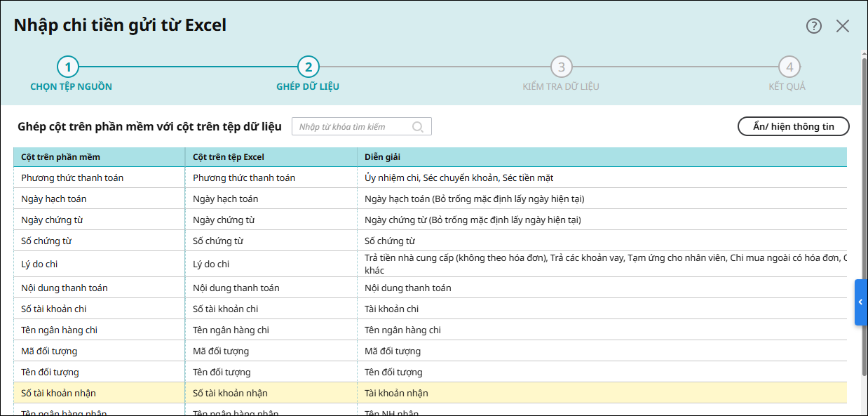Click the Ẩn/ hiện thông tin button

(793, 126)
